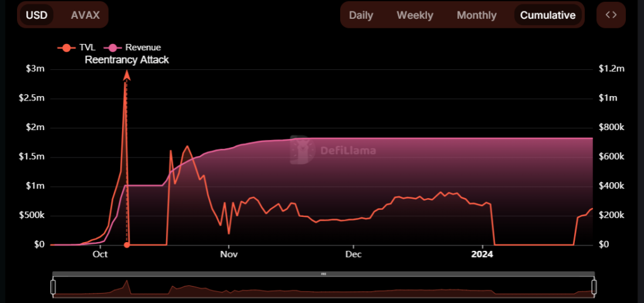Click the $600k right axis label
The height and width of the screenshot is (303, 644).
611,157
